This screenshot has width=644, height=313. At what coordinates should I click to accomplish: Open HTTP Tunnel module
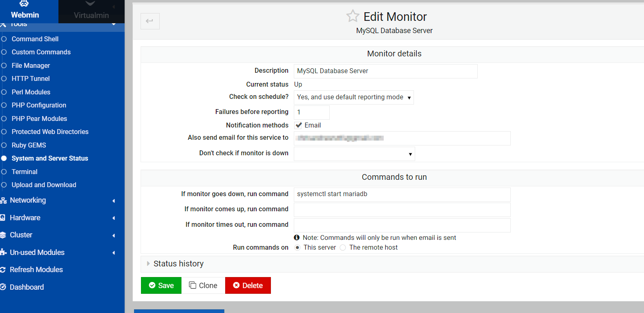(31, 78)
